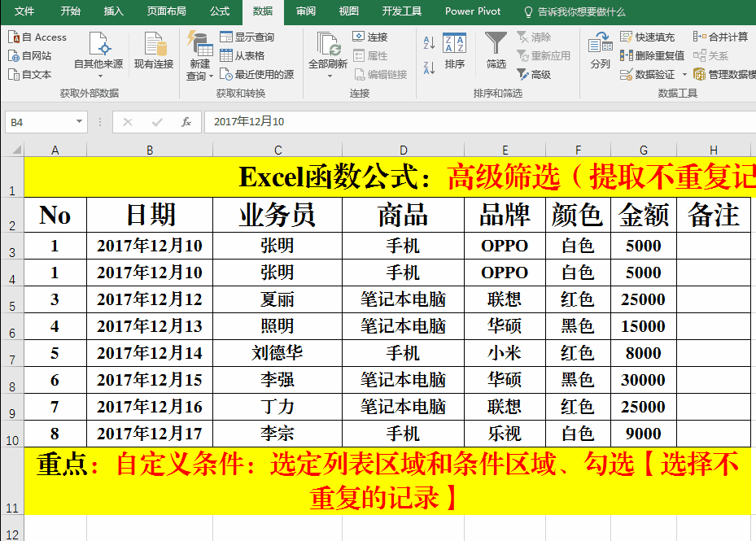The image size is (756, 541).
Task: Open 管理数据模型 manage data model
Action: [x=724, y=74]
